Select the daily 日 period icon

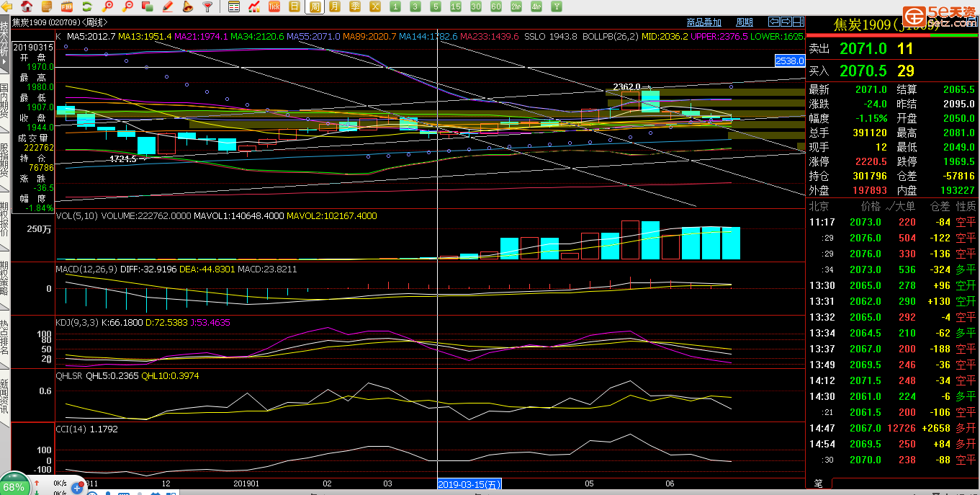(295, 6)
